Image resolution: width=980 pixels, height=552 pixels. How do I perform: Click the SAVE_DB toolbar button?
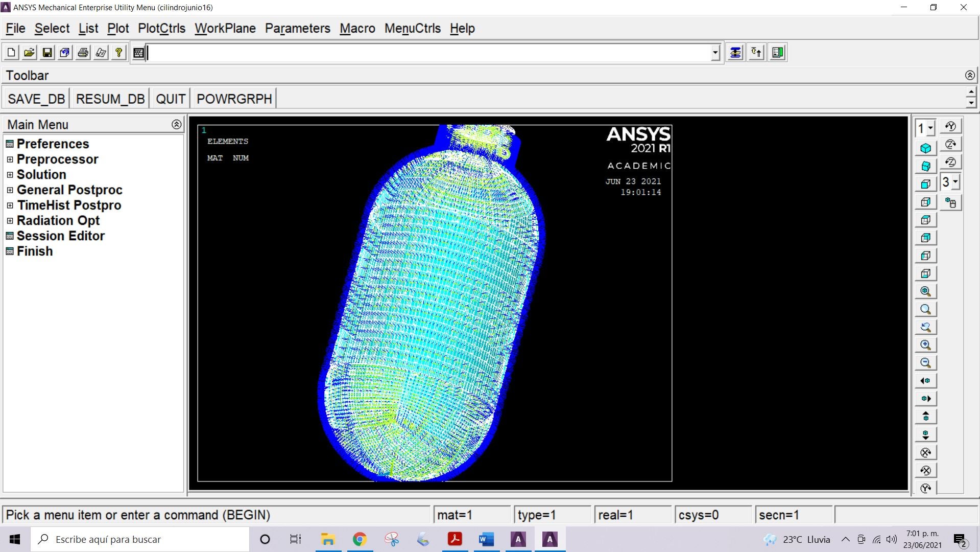pyautogui.click(x=36, y=99)
